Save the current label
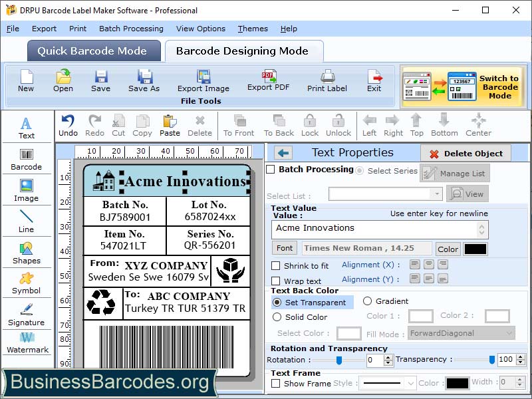 (x=101, y=80)
